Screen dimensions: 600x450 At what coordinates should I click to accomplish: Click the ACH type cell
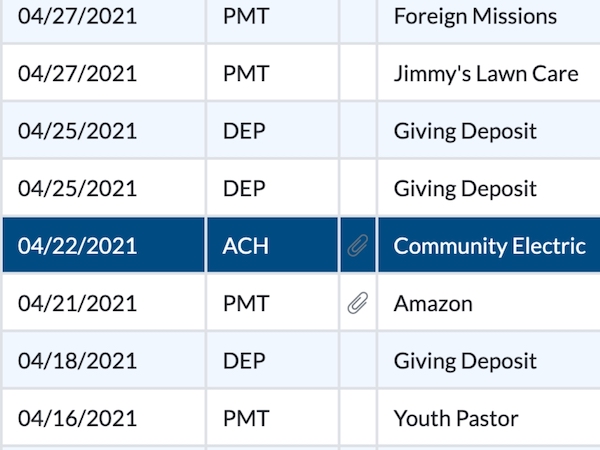coord(245,246)
